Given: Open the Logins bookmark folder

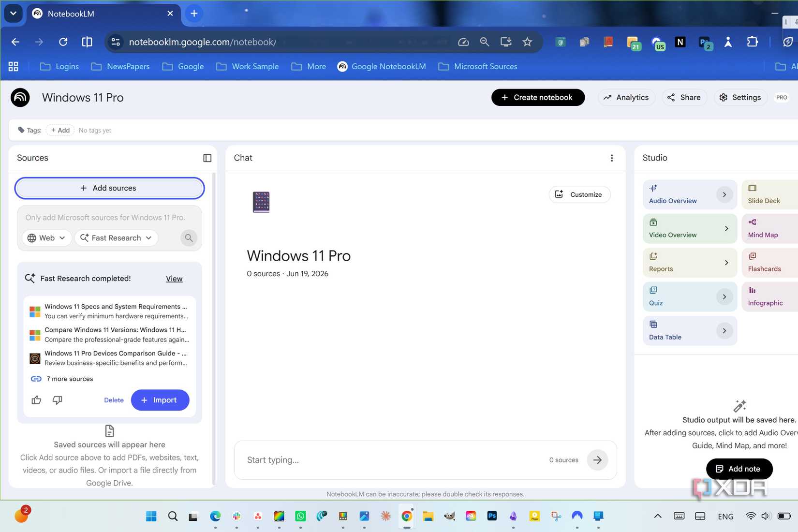Looking at the screenshot, I should (x=59, y=67).
